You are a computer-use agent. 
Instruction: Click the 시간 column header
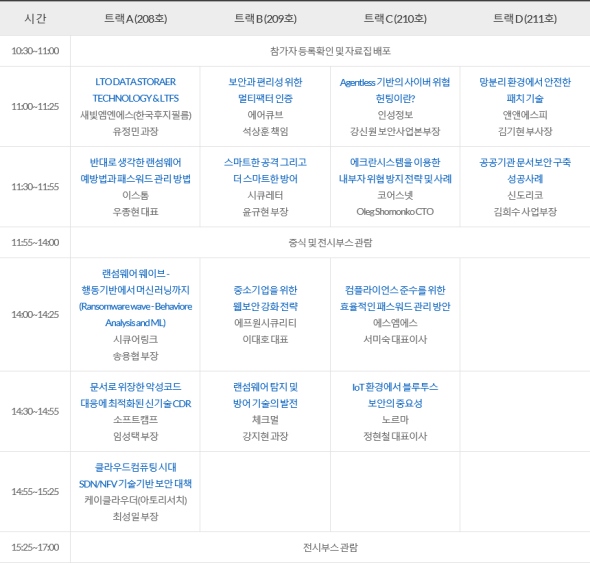[35, 18]
